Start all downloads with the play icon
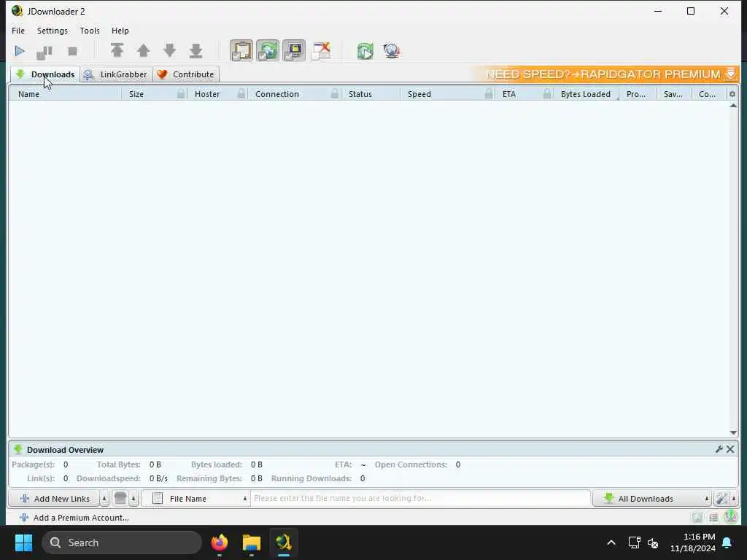This screenshot has width=747, height=560. click(x=20, y=51)
